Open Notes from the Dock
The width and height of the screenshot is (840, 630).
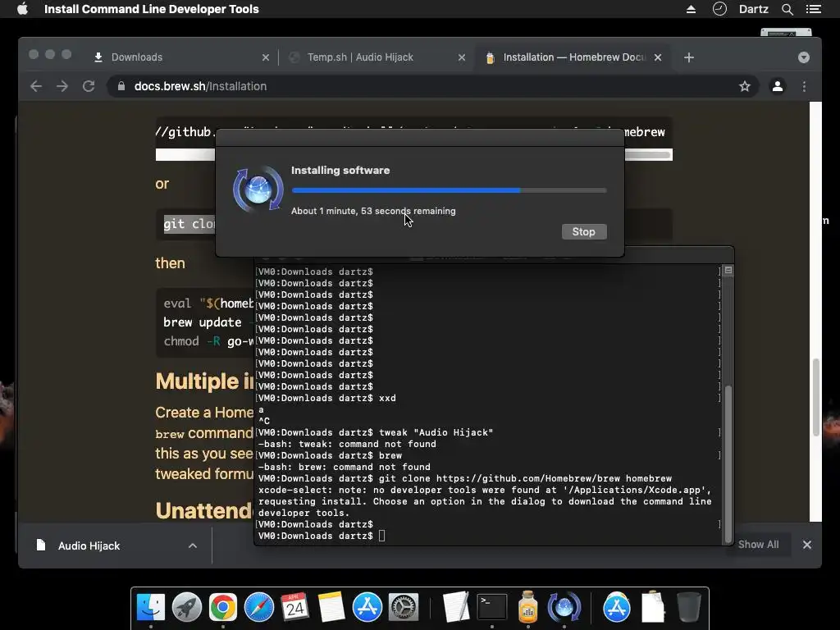[331, 607]
